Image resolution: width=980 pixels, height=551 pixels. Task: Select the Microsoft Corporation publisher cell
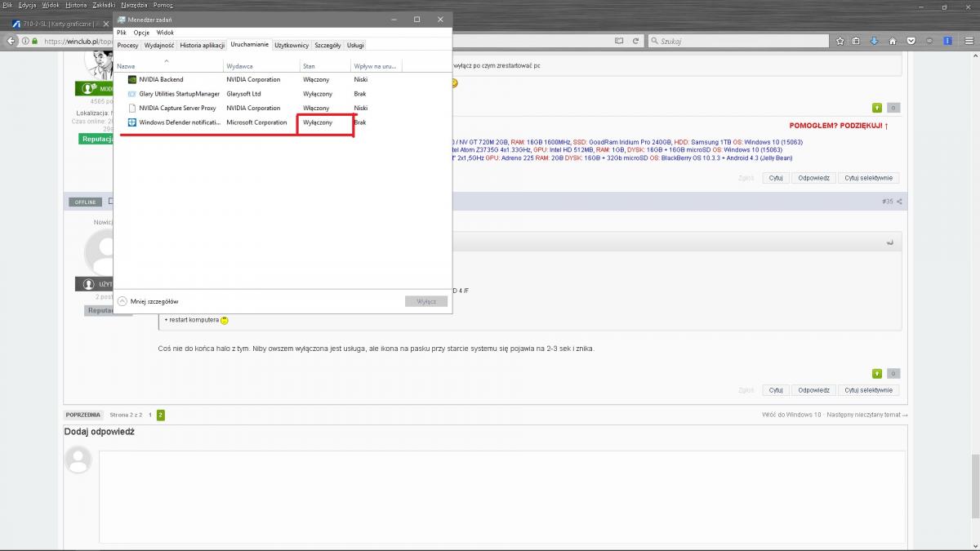coord(256,122)
